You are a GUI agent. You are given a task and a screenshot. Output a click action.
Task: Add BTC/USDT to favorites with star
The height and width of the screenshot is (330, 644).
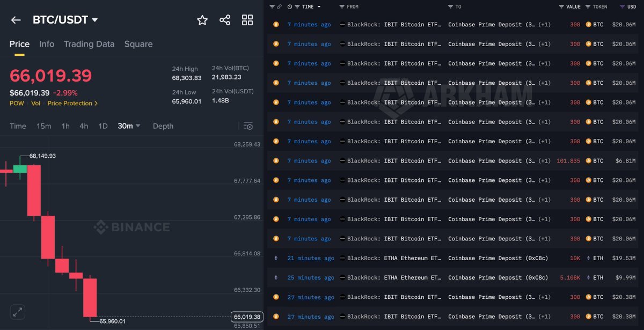[202, 20]
